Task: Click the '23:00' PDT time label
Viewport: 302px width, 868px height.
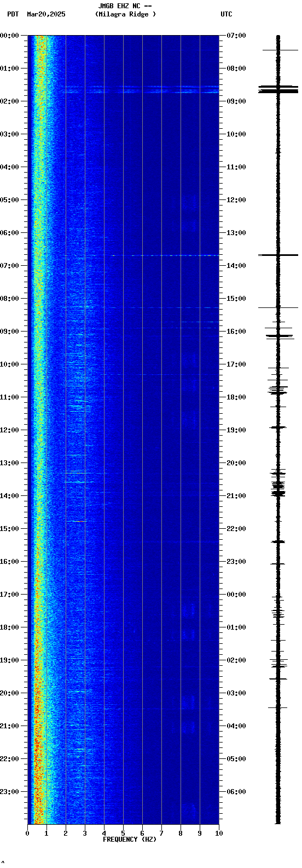Action: 9,792
